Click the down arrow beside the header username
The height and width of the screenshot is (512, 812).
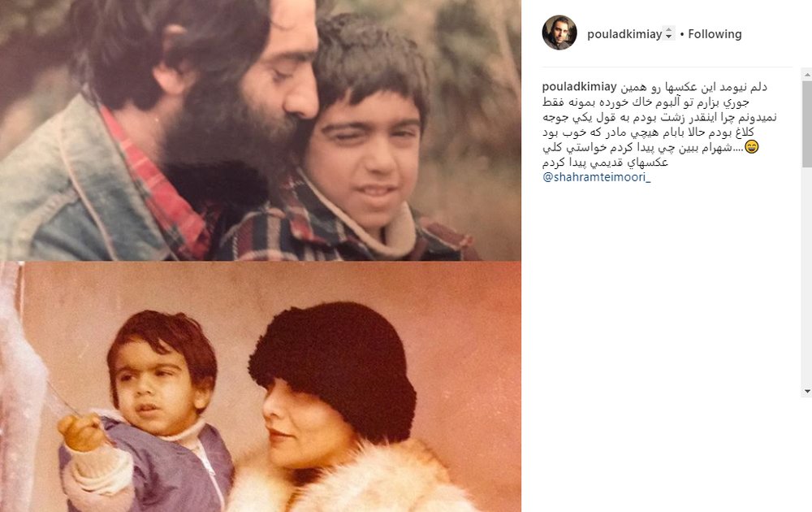pos(668,37)
